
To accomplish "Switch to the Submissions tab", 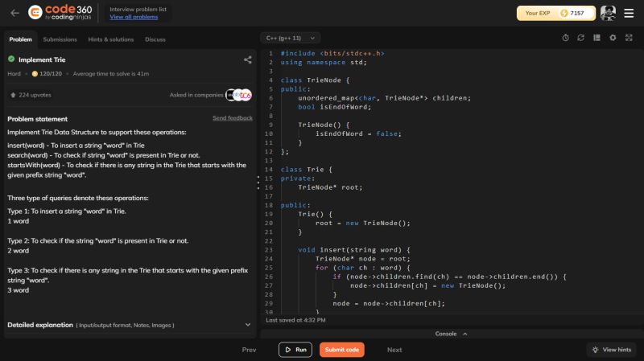I will point(60,39).
